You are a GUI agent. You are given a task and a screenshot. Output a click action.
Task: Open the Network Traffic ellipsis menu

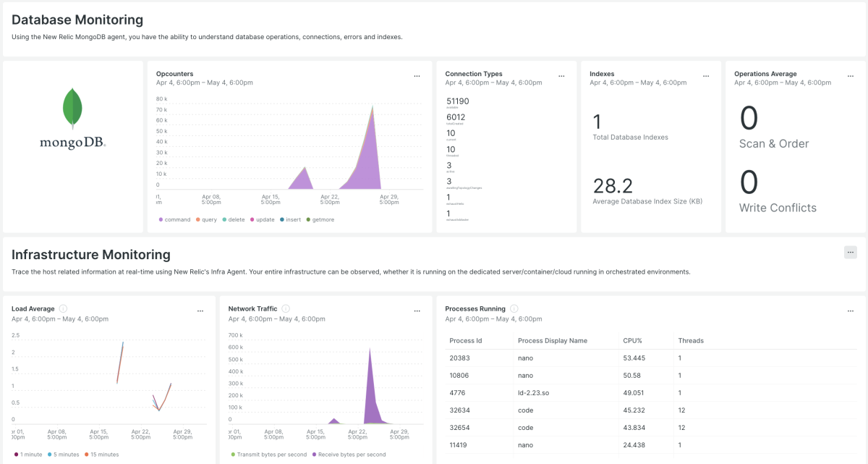tap(417, 311)
